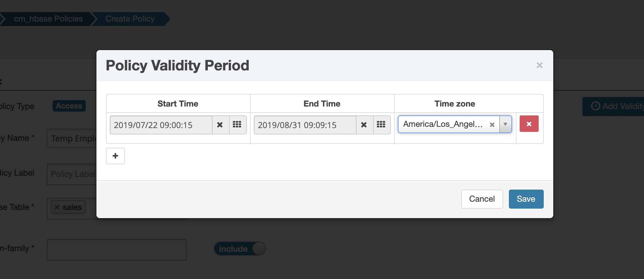The image size is (644, 279).
Task: Navigate to cm_hbase Policies breadcrumb
Action: pos(48,19)
